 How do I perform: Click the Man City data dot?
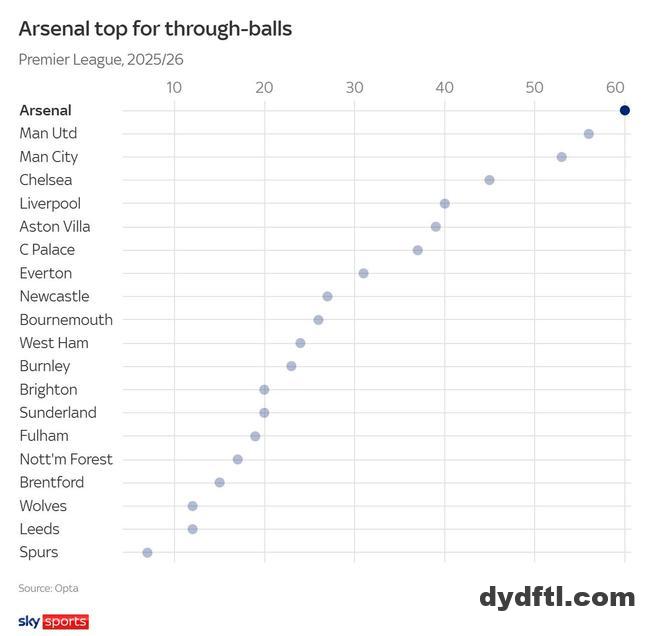[561, 157]
